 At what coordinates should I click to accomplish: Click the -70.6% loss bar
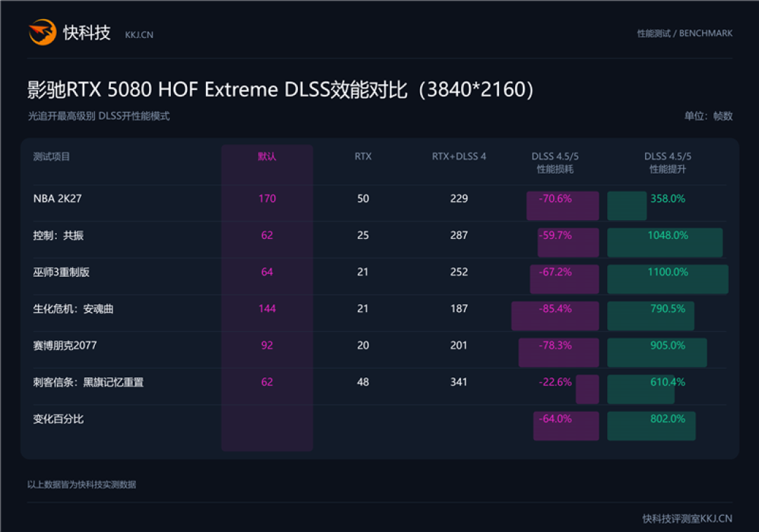tap(562, 206)
